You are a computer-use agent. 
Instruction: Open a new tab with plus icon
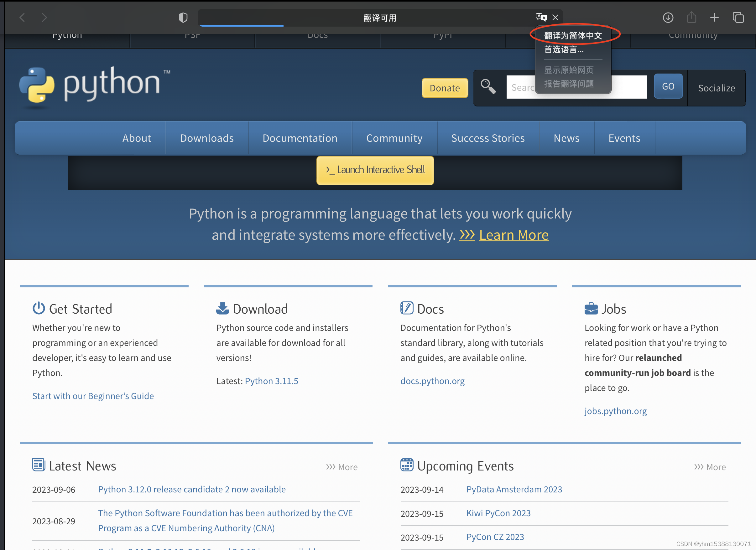[x=714, y=17]
